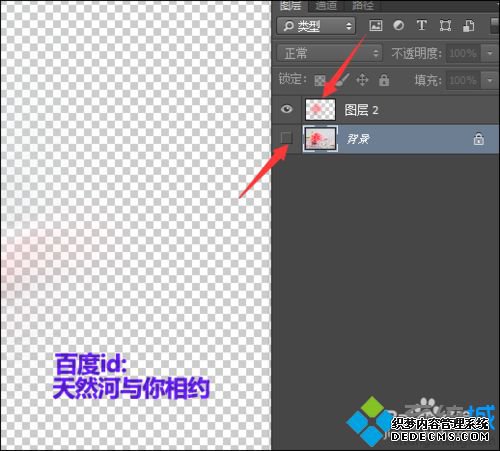Click the lock position move icon

click(x=362, y=80)
